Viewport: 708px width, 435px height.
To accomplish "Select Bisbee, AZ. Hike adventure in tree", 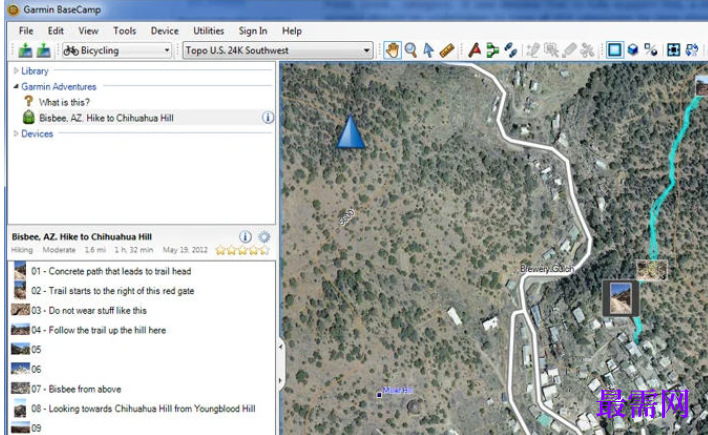I will tap(106, 118).
